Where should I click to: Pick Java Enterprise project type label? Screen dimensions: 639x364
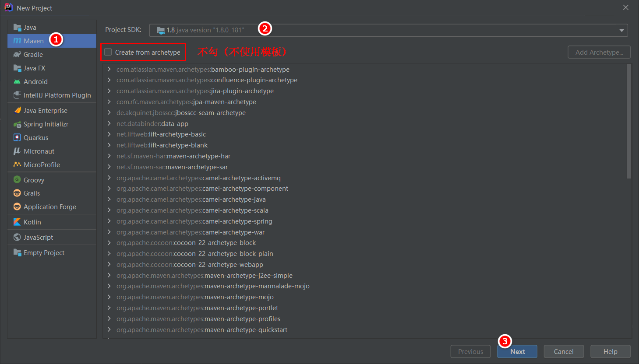[x=46, y=111]
